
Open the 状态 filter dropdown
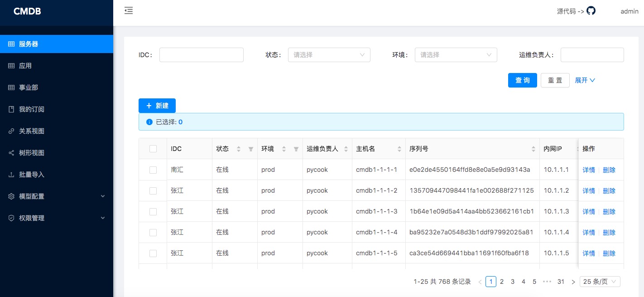coord(329,55)
